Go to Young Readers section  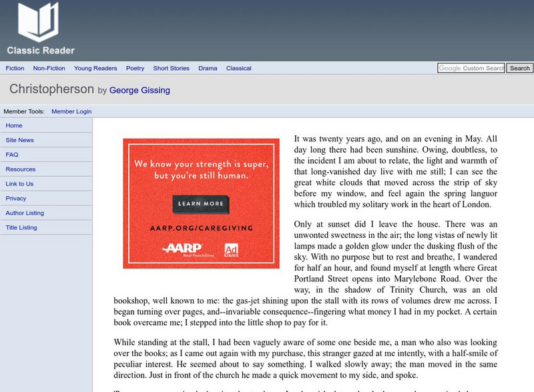(x=95, y=68)
